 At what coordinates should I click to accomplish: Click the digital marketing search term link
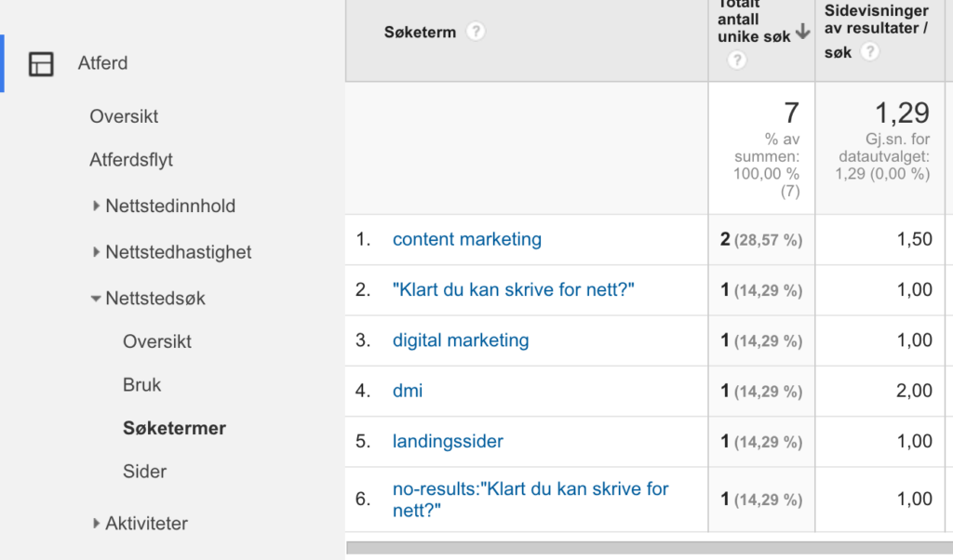point(461,340)
